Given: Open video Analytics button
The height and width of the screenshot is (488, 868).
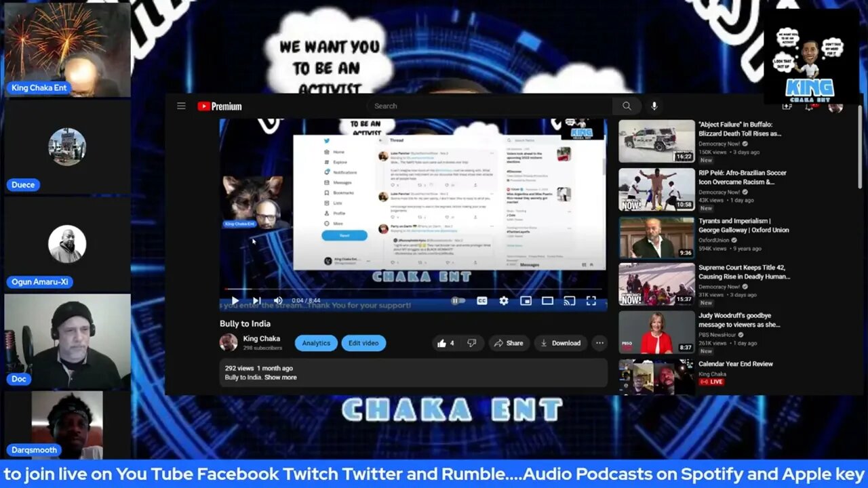Looking at the screenshot, I should [x=316, y=343].
